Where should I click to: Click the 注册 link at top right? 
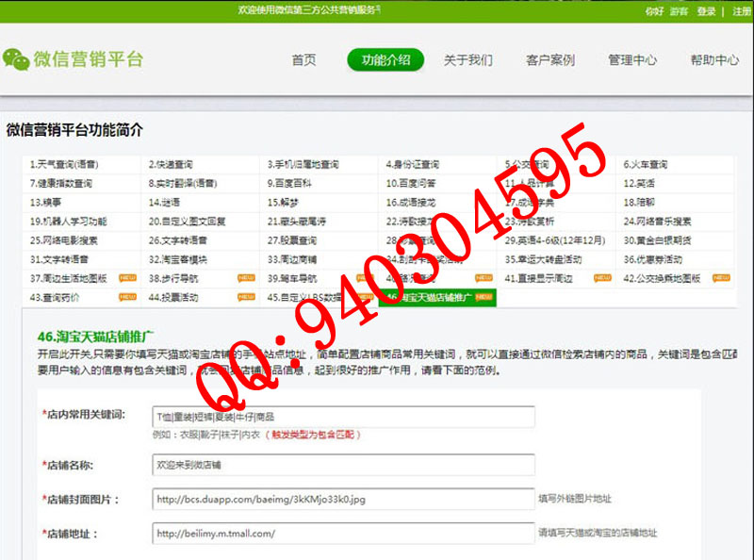pos(742,11)
